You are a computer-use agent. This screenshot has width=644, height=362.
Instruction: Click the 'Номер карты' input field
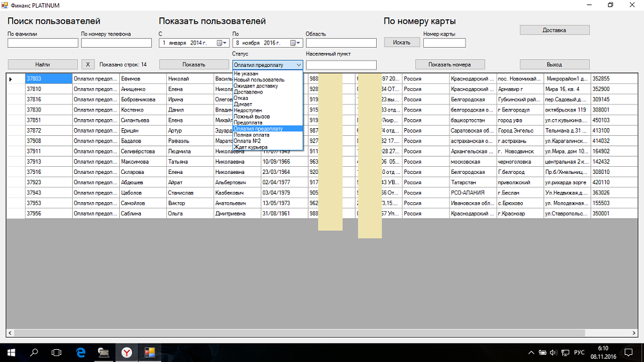coord(444,43)
